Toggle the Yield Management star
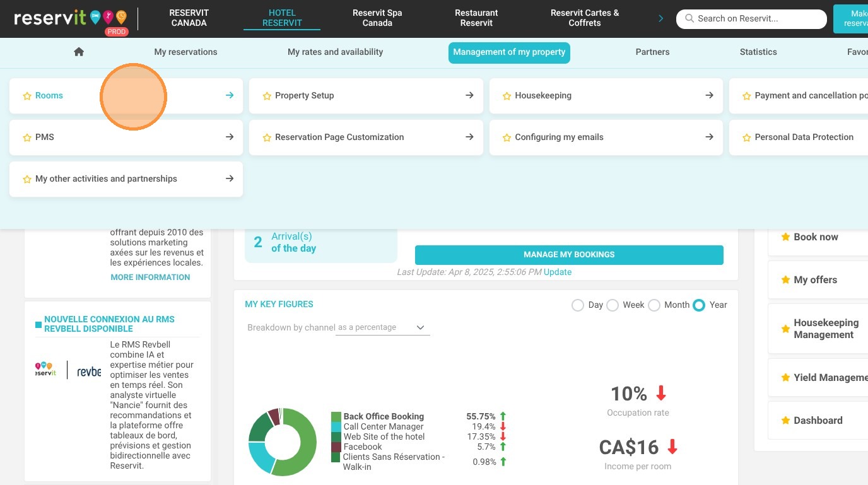 pos(785,378)
